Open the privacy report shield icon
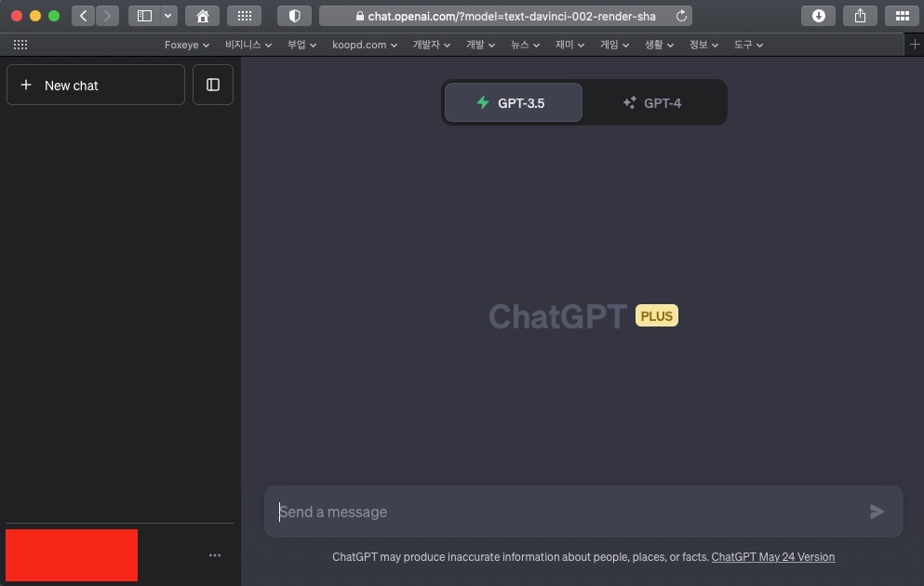The width and height of the screenshot is (924, 586). click(295, 16)
